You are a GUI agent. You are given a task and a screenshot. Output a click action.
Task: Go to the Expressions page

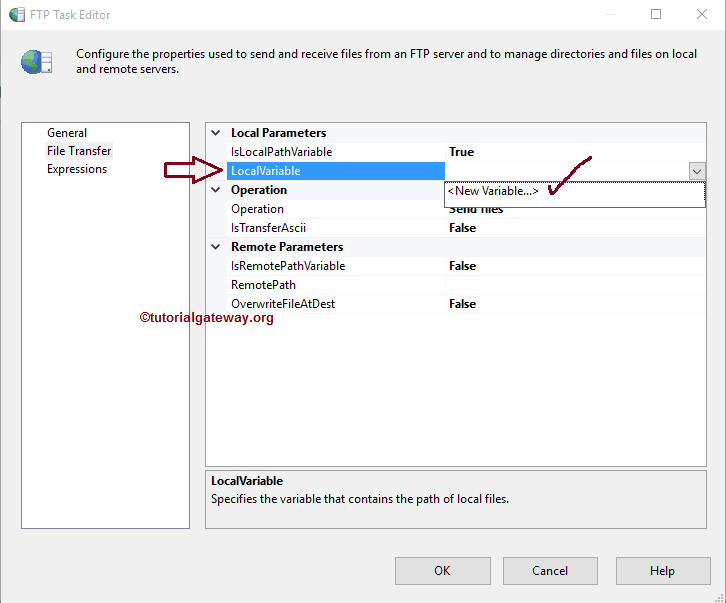77,169
